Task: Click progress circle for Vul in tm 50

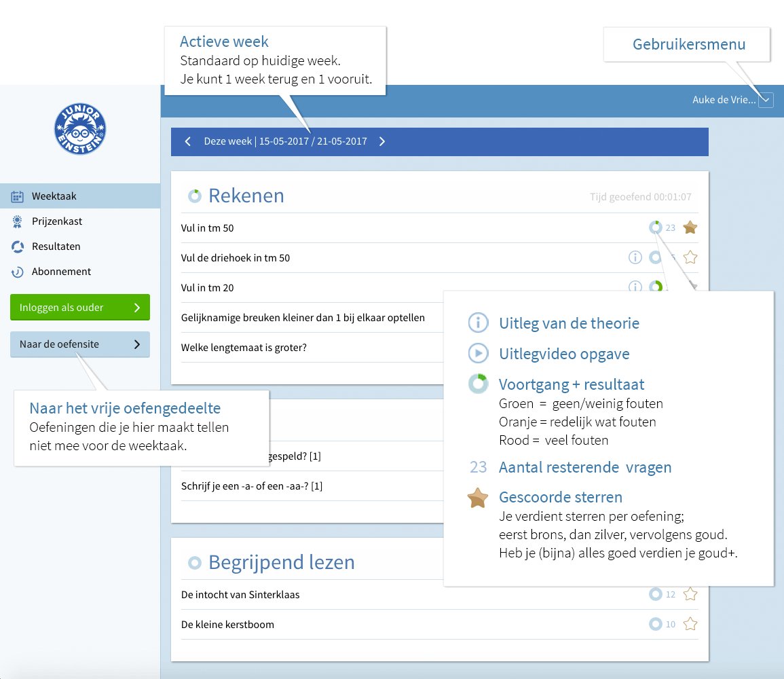Action: 655,227
